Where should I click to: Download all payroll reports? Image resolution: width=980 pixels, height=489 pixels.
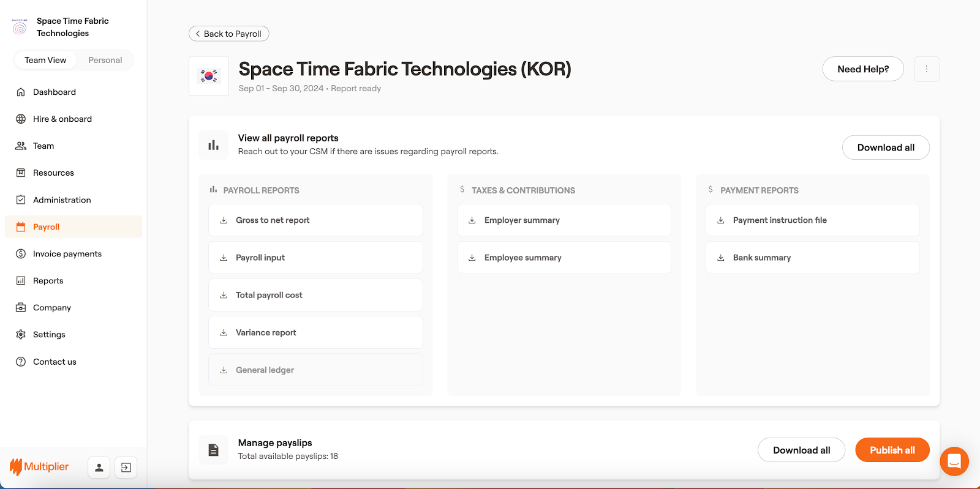(x=886, y=147)
